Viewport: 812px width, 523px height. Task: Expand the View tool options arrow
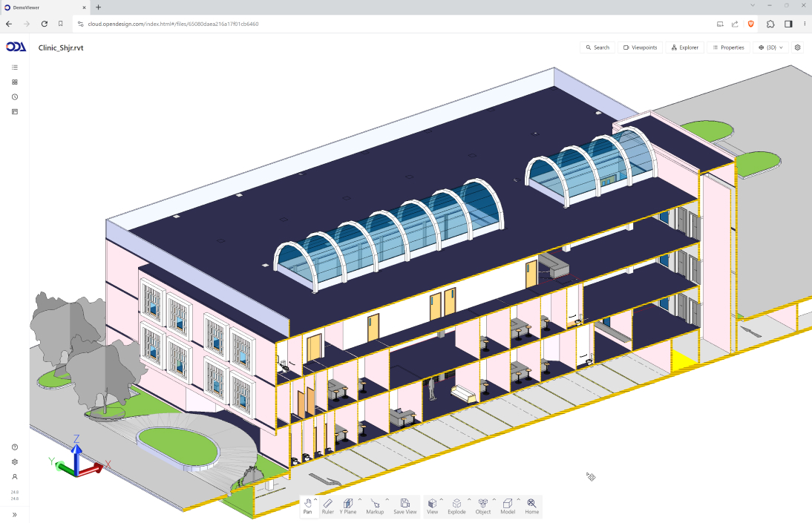(442, 499)
